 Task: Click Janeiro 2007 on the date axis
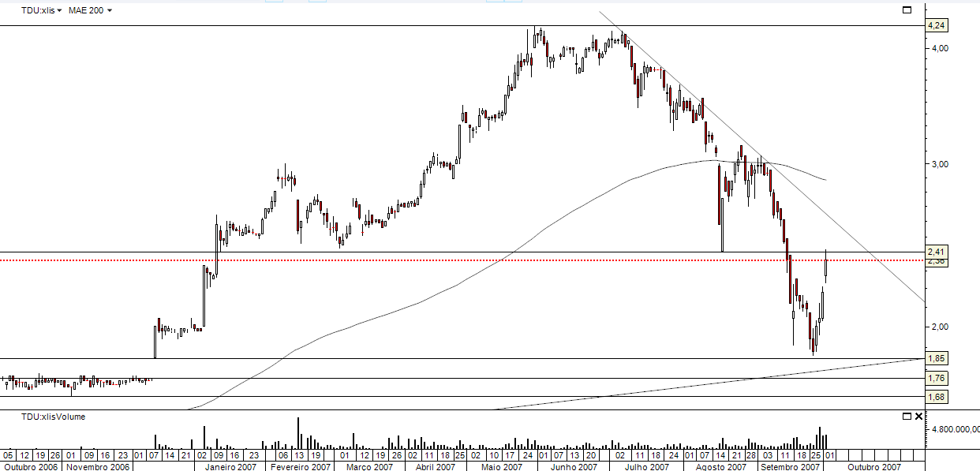coord(230,466)
